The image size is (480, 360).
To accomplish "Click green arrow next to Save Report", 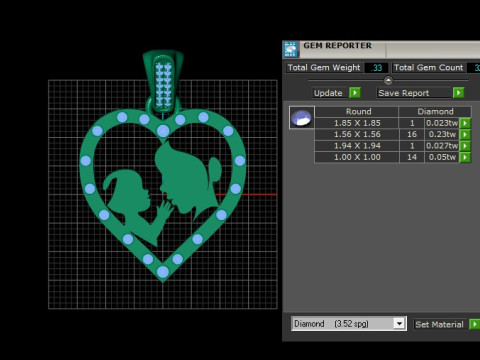I will pyautogui.click(x=458, y=93).
